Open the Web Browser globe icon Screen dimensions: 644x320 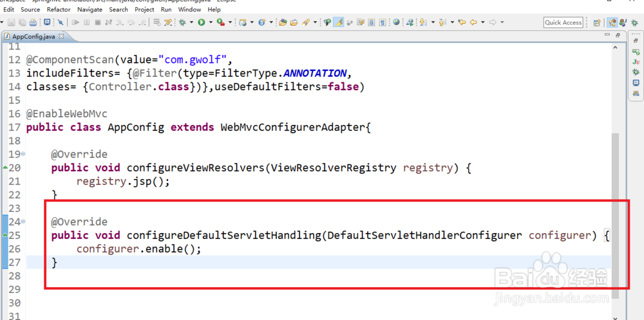396,22
